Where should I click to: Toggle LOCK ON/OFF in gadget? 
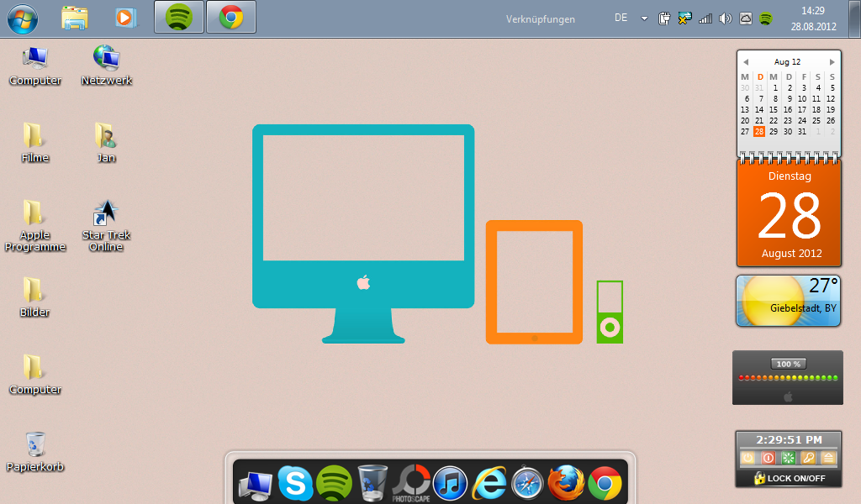(789, 478)
